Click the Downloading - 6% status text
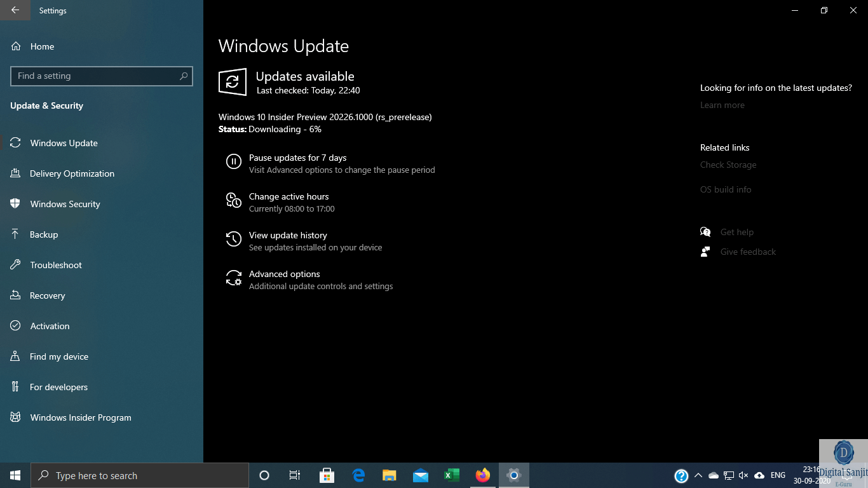This screenshot has width=868, height=488. pyautogui.click(x=285, y=129)
